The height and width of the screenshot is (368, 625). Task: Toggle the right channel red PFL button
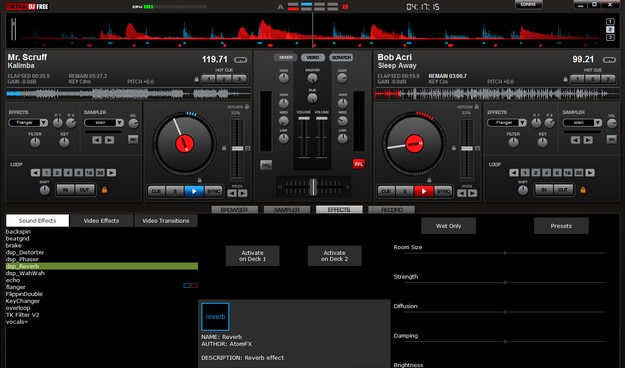[359, 164]
